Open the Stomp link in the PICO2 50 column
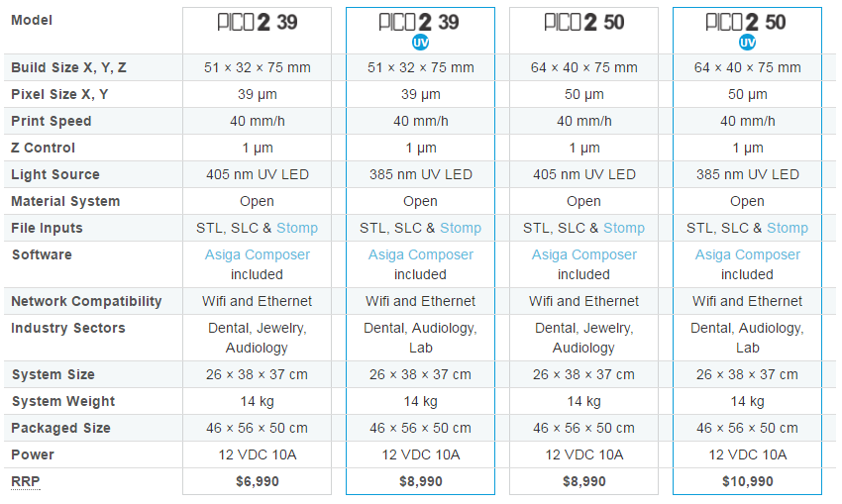This screenshot has height=504, width=842. (x=624, y=228)
